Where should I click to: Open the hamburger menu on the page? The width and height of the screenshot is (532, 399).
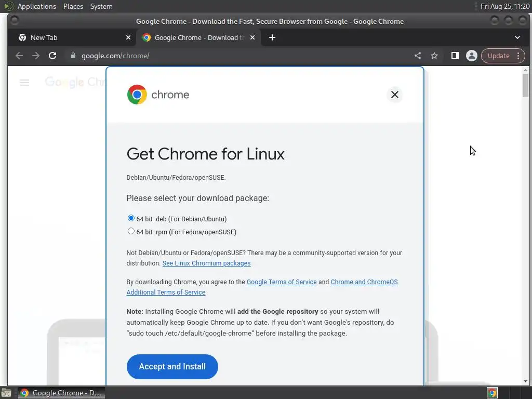pyautogui.click(x=24, y=83)
